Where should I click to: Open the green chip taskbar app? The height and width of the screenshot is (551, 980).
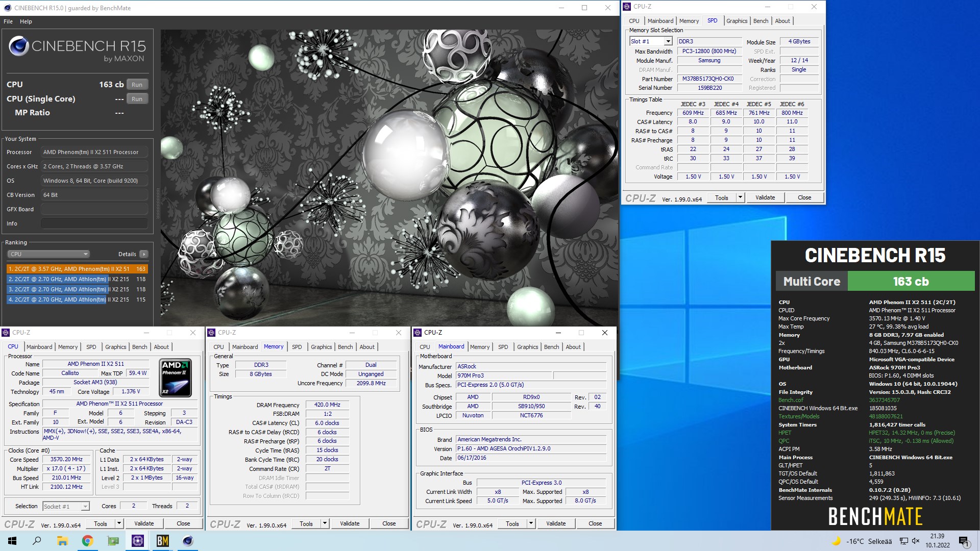click(x=113, y=541)
